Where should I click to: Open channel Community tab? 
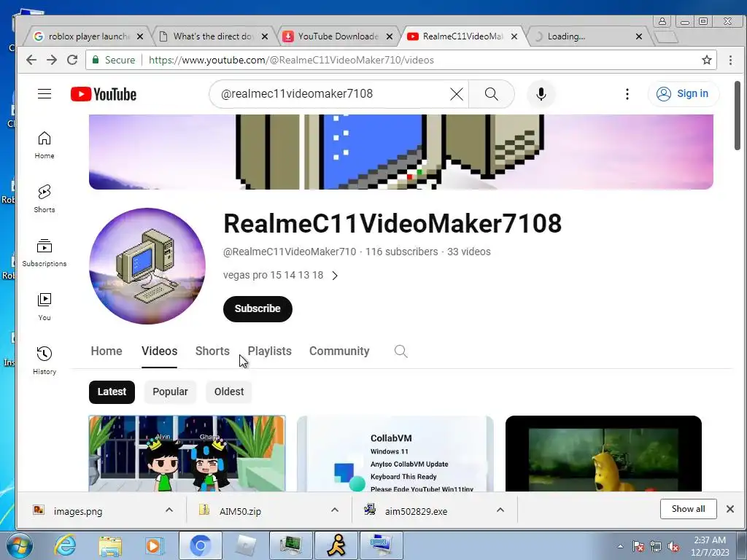coord(339,351)
